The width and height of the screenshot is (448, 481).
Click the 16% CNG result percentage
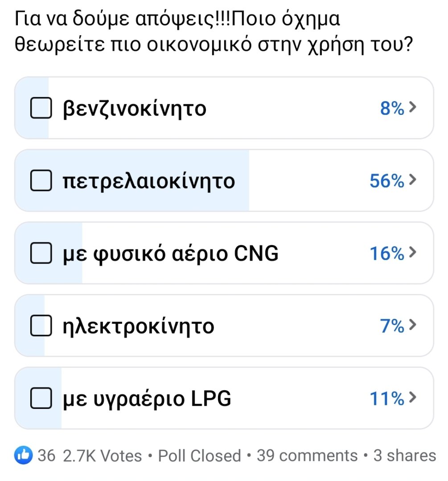coord(386,253)
